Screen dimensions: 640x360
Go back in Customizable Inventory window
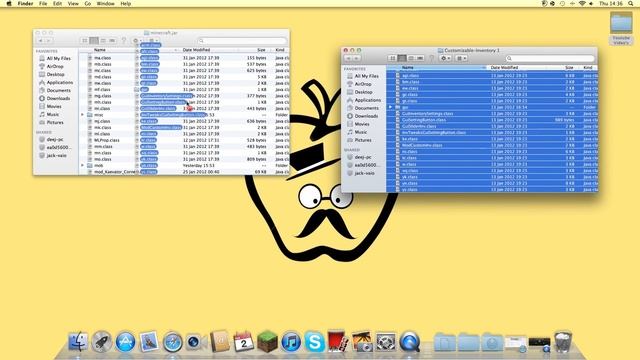coord(348,58)
